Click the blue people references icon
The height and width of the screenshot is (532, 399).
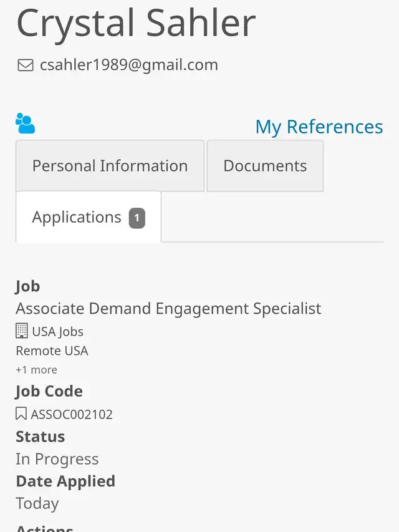pos(25,123)
